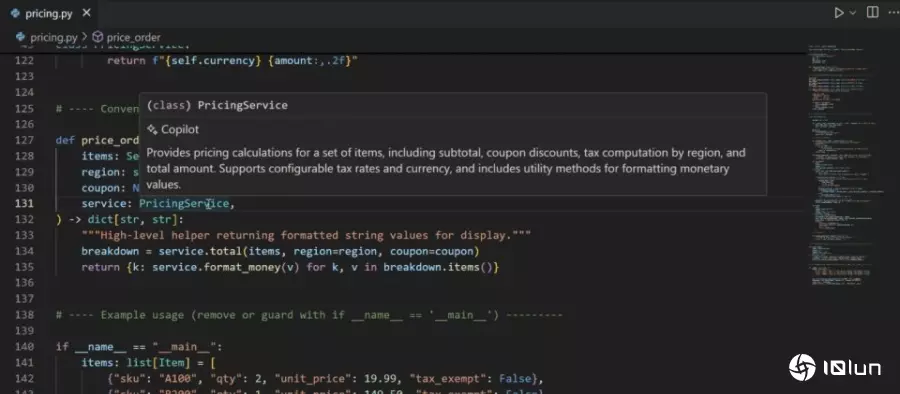
Task: Close the pricing.py tab
Action: [x=86, y=13]
